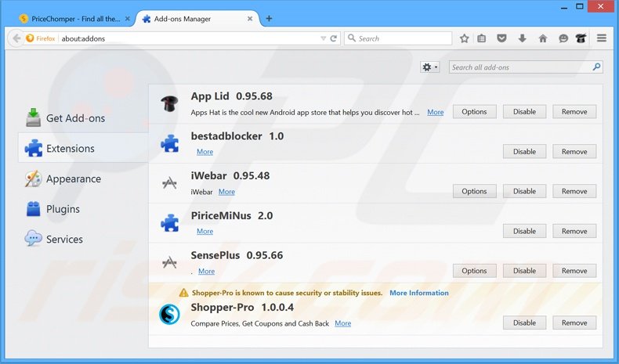619x364 pixels.
Task: Disable the iWebar extension
Action: tap(524, 191)
